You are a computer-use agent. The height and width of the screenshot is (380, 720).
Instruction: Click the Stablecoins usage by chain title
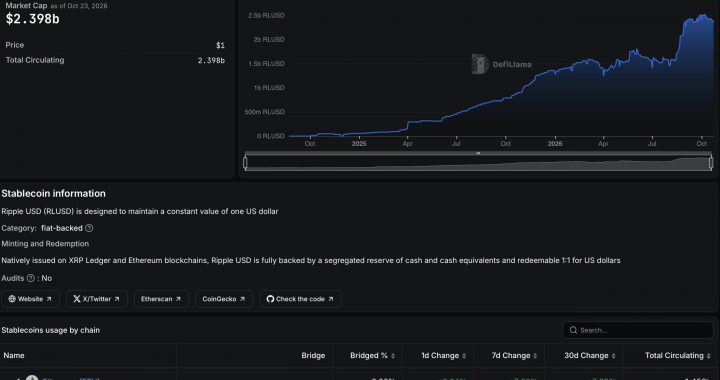click(x=51, y=330)
